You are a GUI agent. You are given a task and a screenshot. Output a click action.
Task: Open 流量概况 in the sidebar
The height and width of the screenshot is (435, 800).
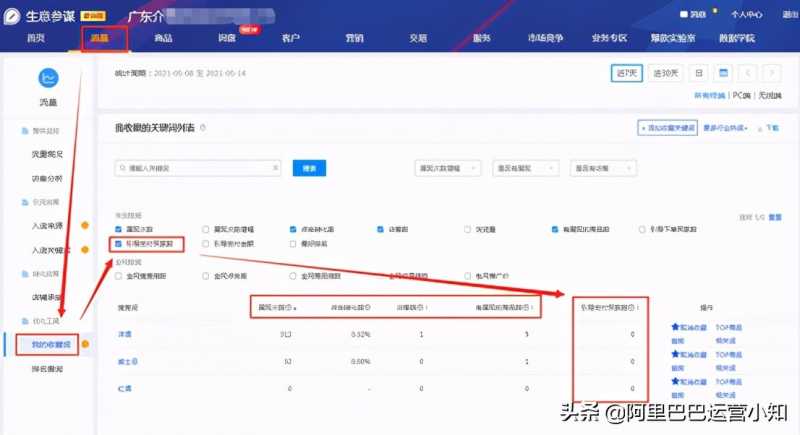[47, 154]
